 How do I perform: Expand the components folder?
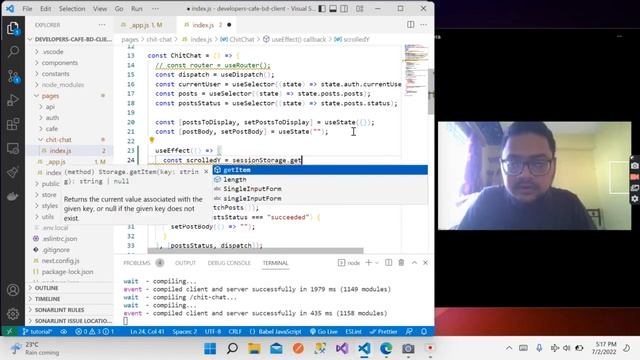60,63
